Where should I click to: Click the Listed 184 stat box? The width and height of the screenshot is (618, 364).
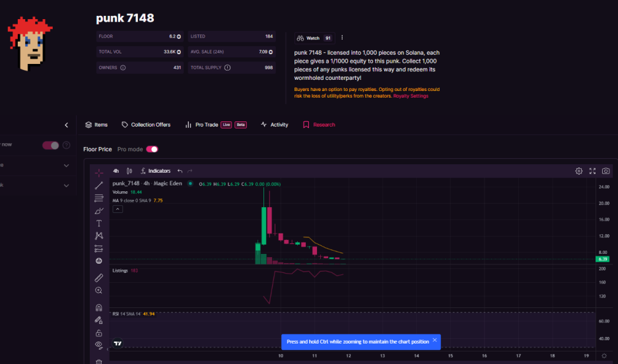(x=231, y=36)
